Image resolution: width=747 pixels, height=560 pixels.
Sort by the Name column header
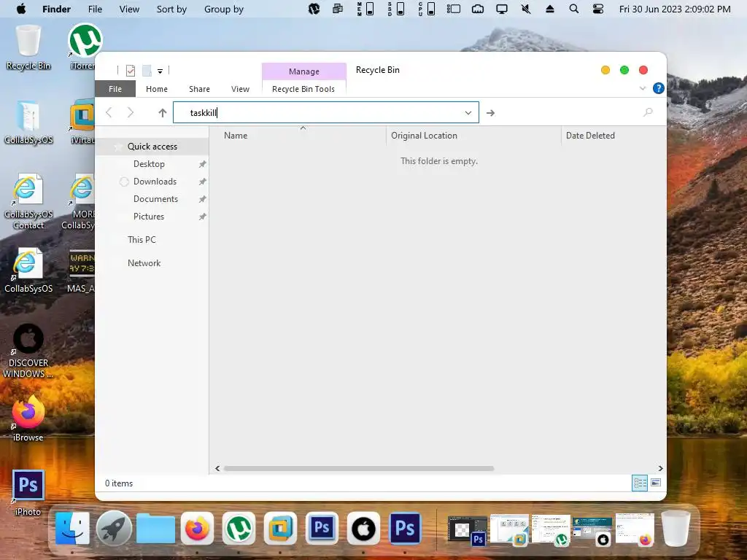coord(236,135)
